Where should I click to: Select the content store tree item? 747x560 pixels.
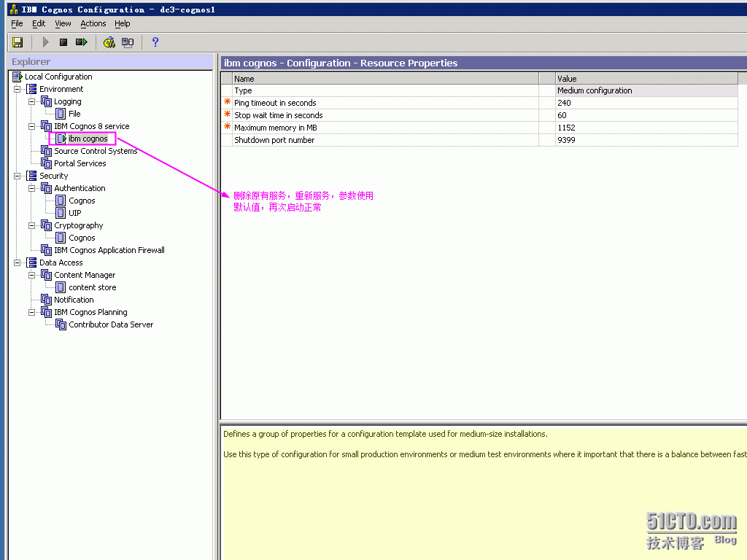(x=93, y=287)
